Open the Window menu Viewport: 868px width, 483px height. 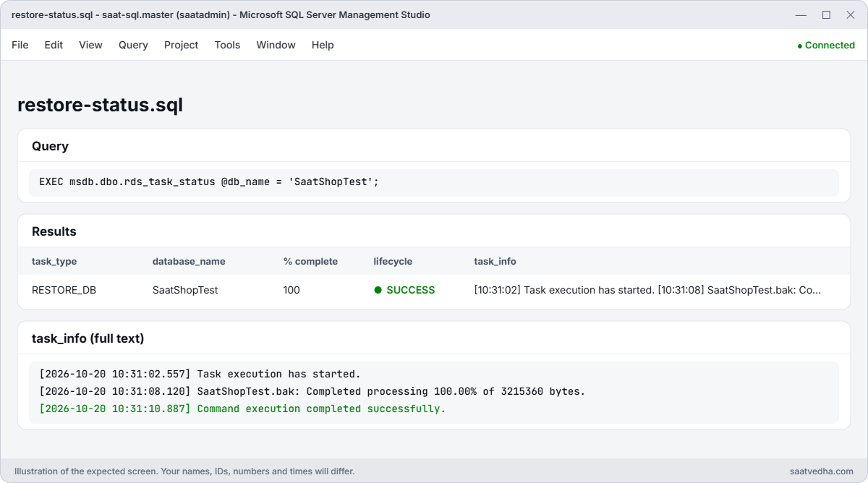tap(276, 45)
